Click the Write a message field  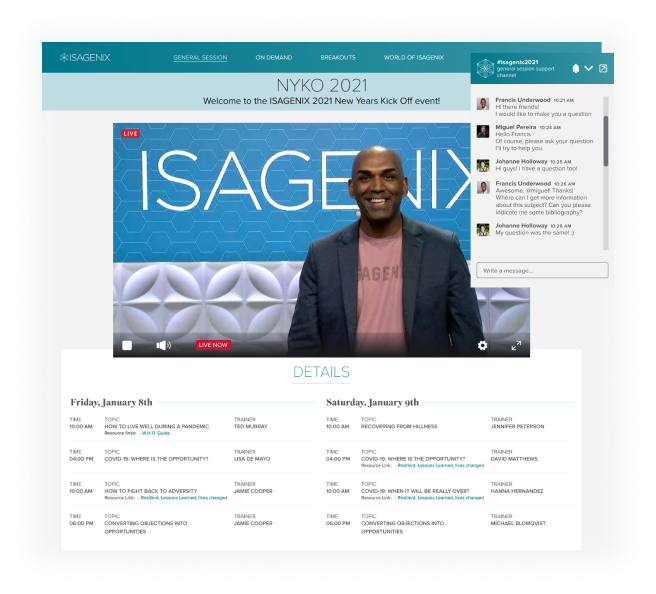[542, 271]
